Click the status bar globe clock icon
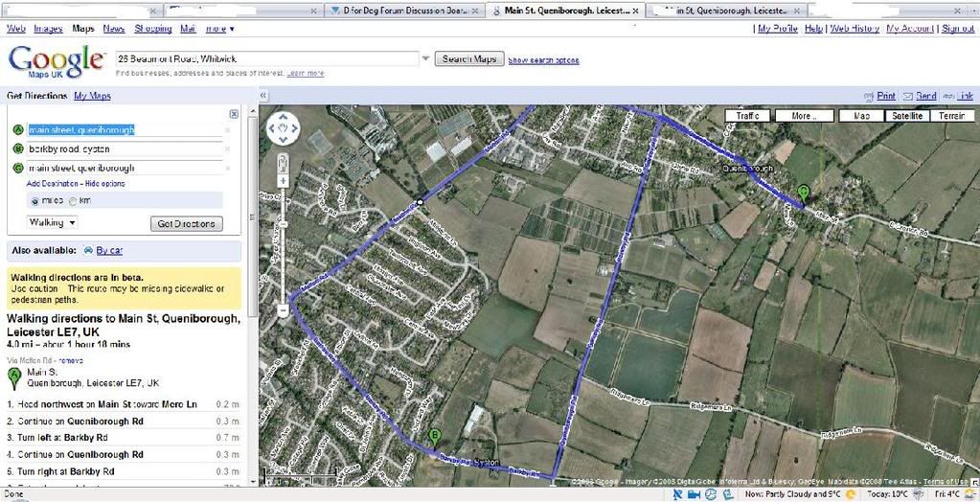 (x=711, y=494)
